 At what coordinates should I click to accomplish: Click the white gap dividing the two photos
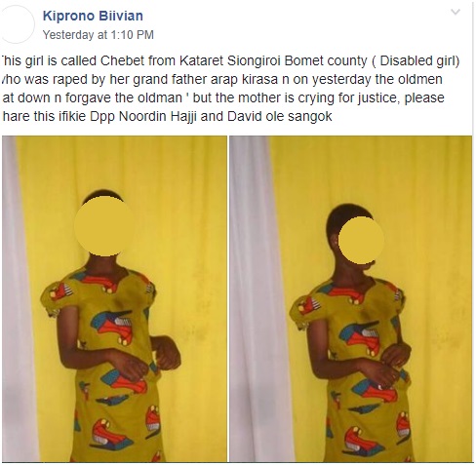pyautogui.click(x=228, y=298)
